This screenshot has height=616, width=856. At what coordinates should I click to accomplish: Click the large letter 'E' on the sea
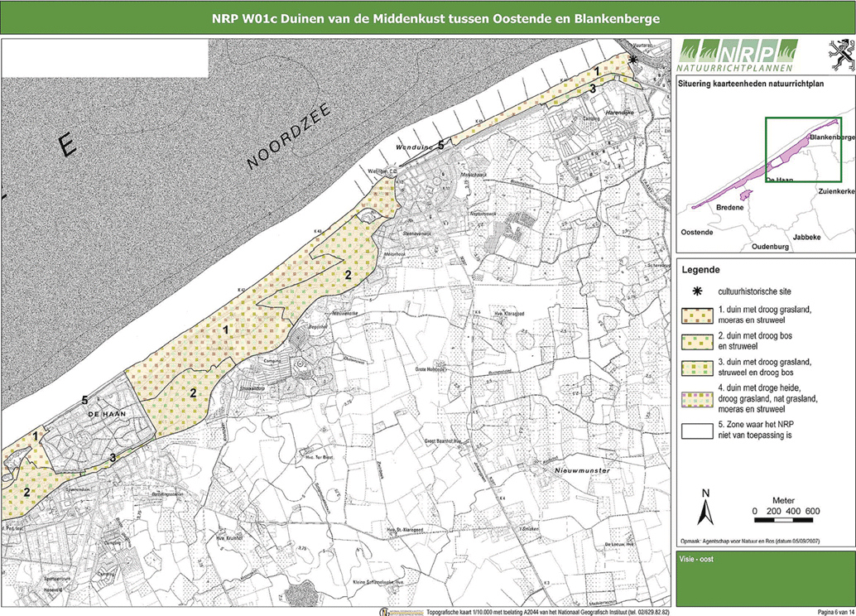pyautogui.click(x=66, y=145)
